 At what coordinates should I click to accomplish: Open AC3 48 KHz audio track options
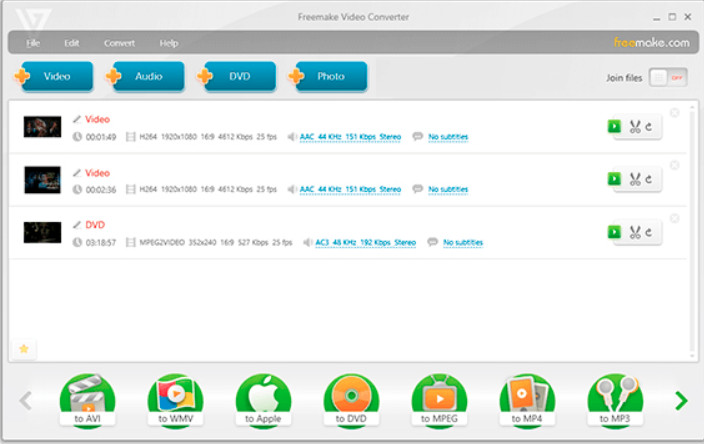(x=365, y=242)
